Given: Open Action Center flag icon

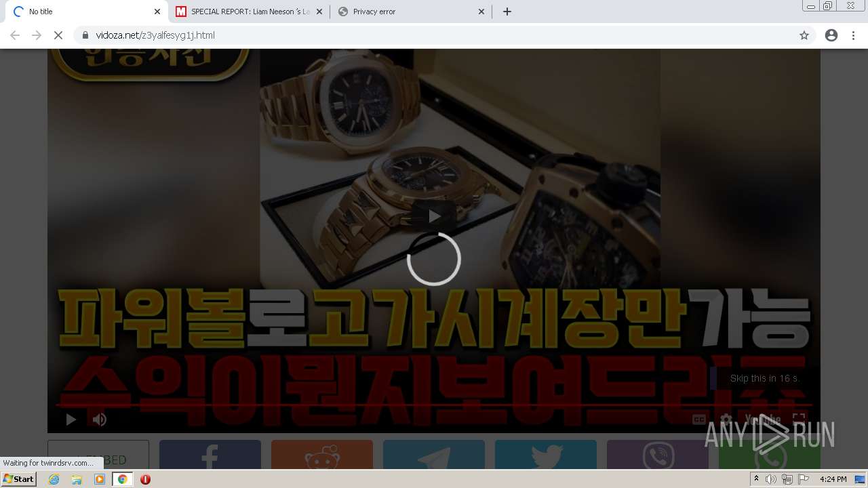Looking at the screenshot, I should pyautogui.click(x=804, y=479).
